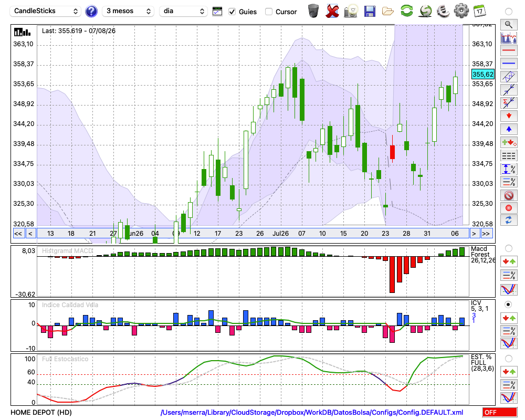Uncheck the Guies checkbox
The width and height of the screenshot is (525, 420).
(232, 12)
